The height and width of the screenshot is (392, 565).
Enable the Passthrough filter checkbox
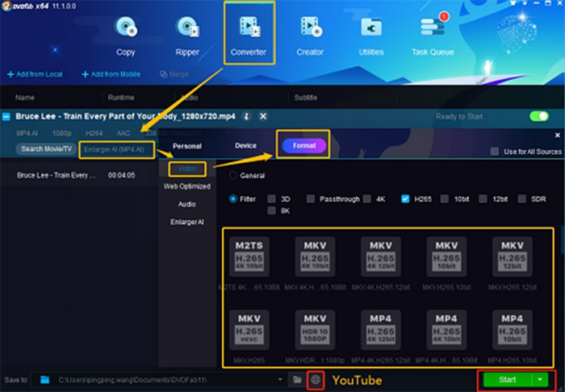pyautogui.click(x=311, y=198)
